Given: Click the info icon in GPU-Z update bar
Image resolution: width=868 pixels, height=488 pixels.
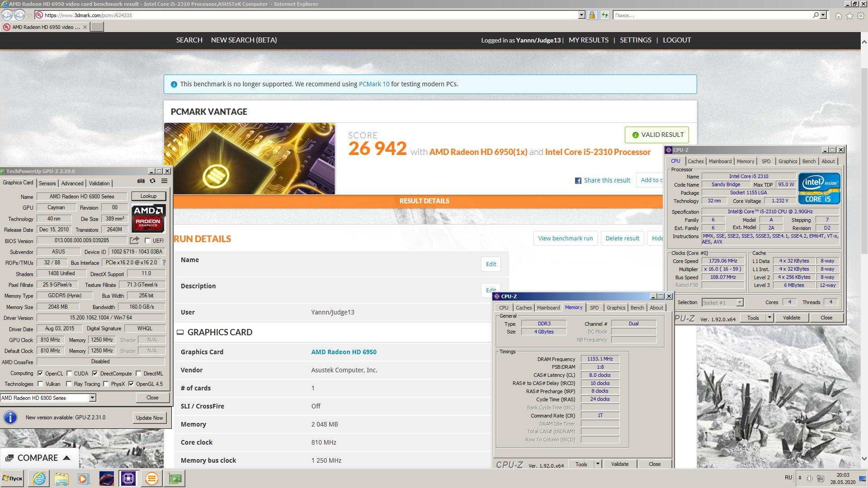Looking at the screenshot, I should click(x=10, y=417).
